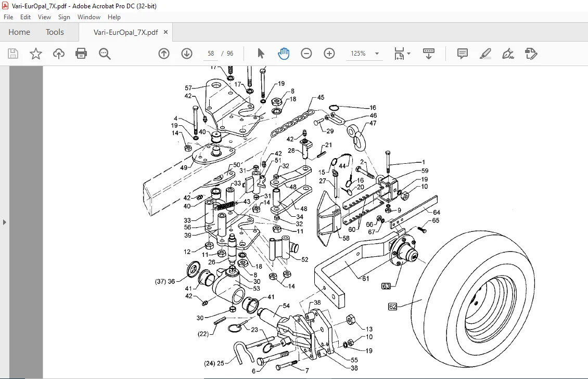Upload the file to cloud
The image size is (588, 379).
tap(58, 54)
